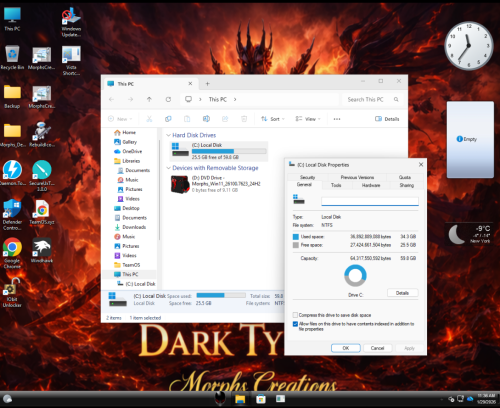Open the Recycle Bin desktop icon

pyautogui.click(x=12, y=57)
